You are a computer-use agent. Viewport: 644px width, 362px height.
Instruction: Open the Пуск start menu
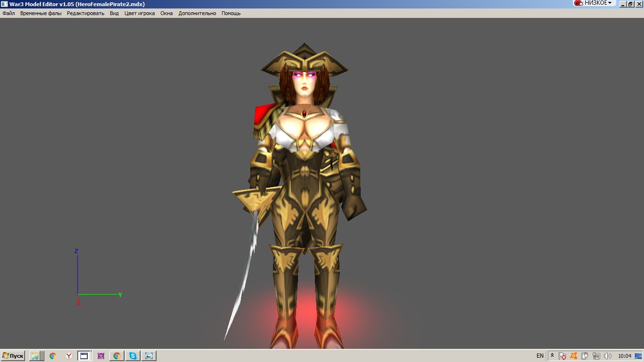13,356
